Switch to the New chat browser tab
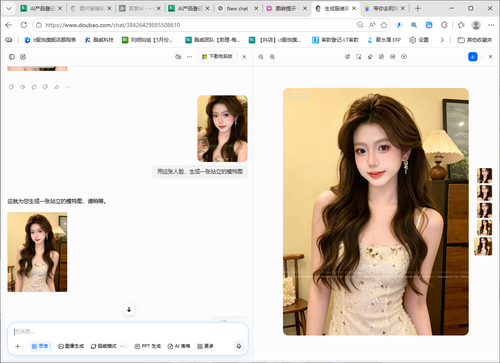 (x=237, y=9)
